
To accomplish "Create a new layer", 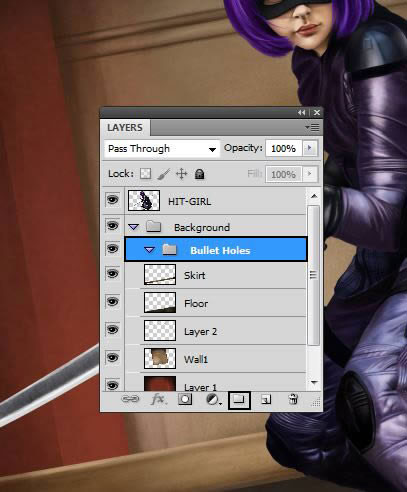I will coord(266,399).
